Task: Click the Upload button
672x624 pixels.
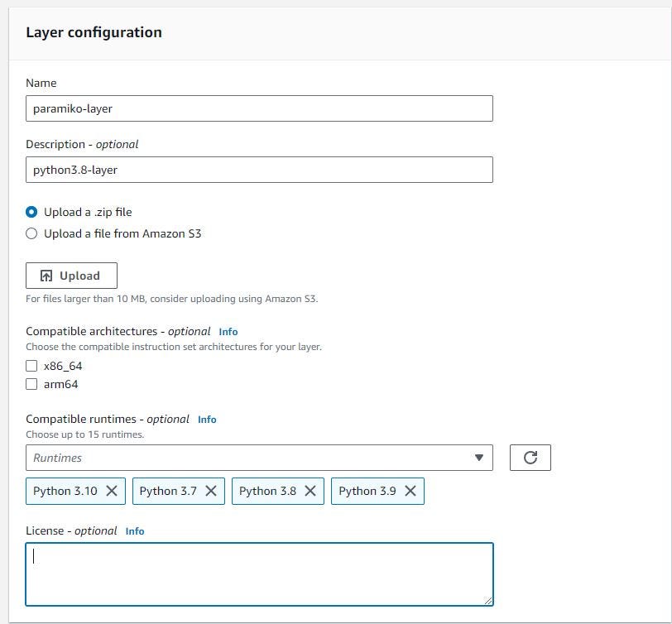Action: coord(71,275)
